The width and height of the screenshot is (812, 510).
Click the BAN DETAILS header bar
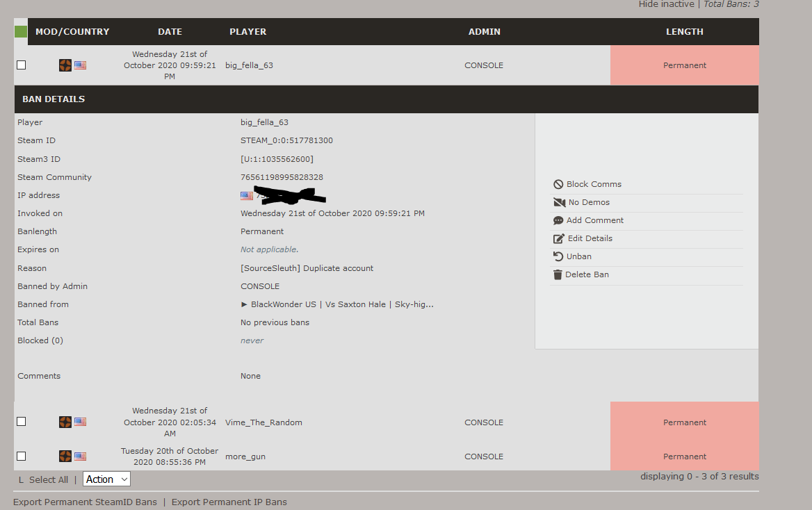point(387,99)
